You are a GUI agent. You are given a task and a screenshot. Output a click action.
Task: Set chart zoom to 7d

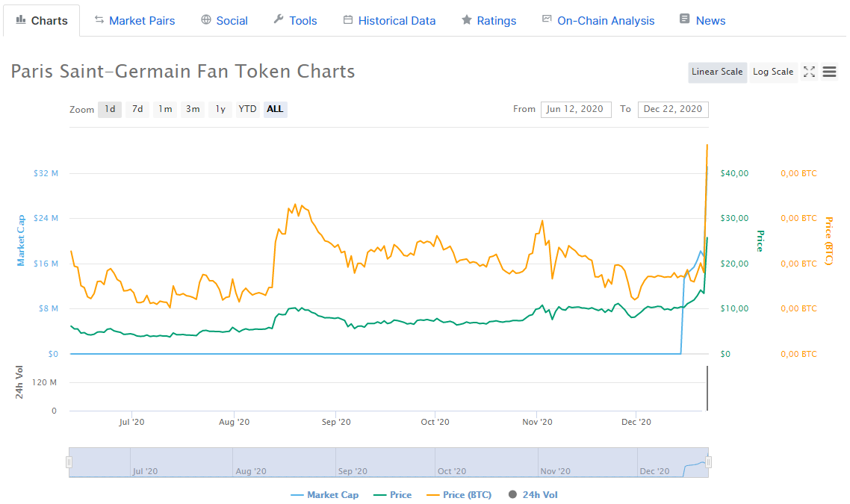click(x=137, y=109)
